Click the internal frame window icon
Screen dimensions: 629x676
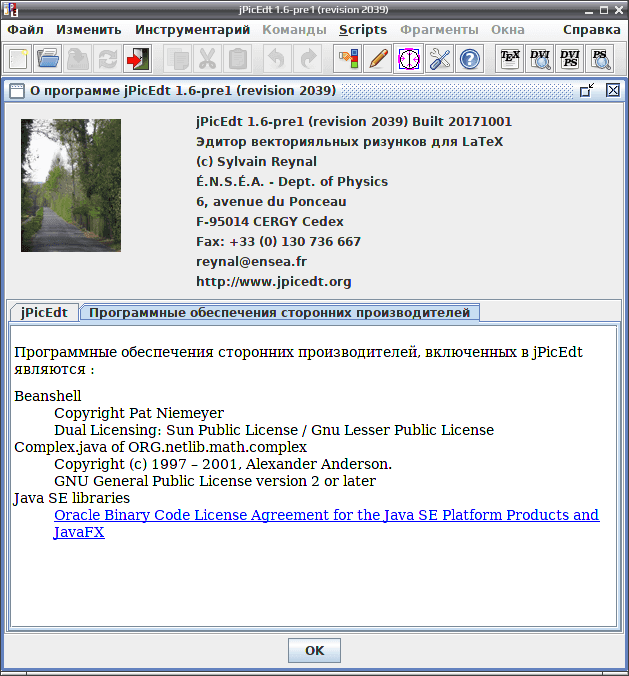click(x=17, y=91)
